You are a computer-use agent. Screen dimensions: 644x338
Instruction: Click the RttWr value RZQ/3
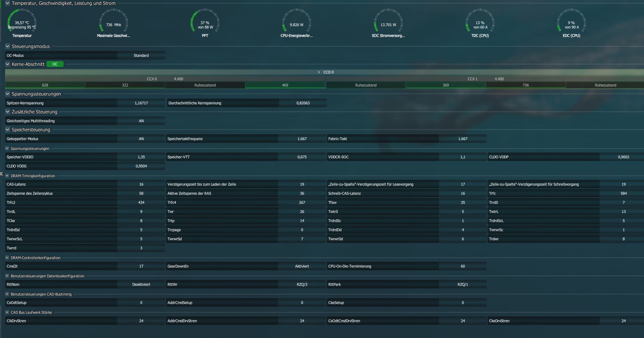point(302,284)
